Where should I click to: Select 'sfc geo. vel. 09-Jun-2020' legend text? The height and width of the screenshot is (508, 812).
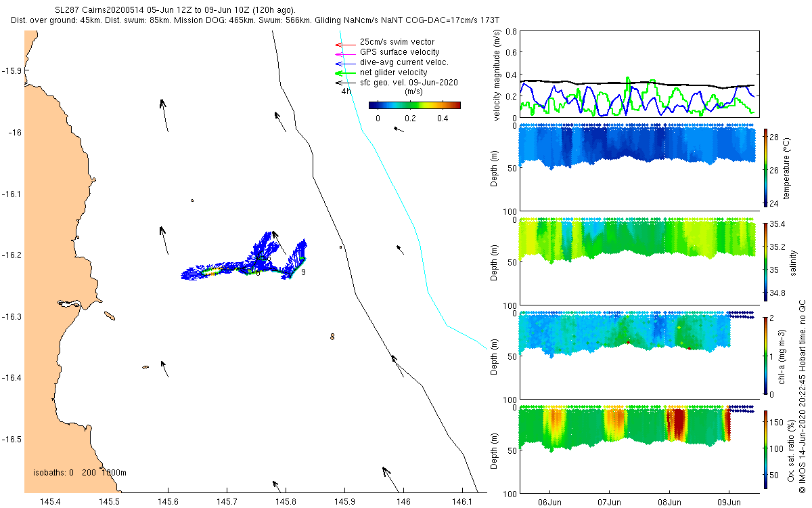[409, 83]
